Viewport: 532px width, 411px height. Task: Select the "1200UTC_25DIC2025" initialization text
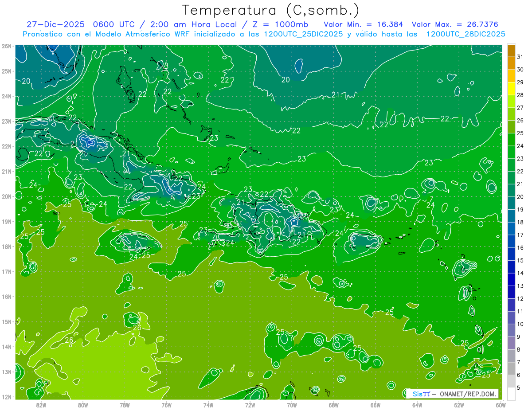click(x=301, y=34)
